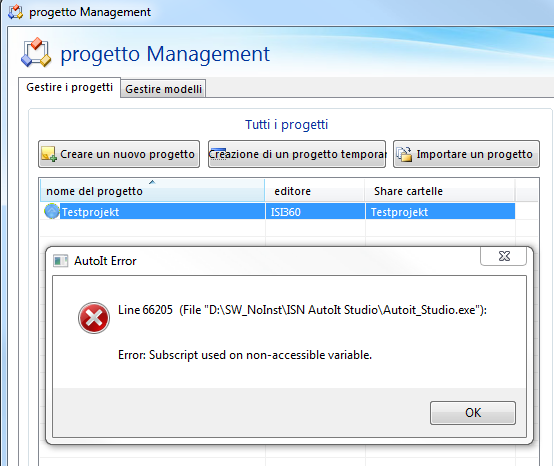Dismiss the error with OK button
Image resolution: width=554 pixels, height=466 pixels.
(473, 413)
